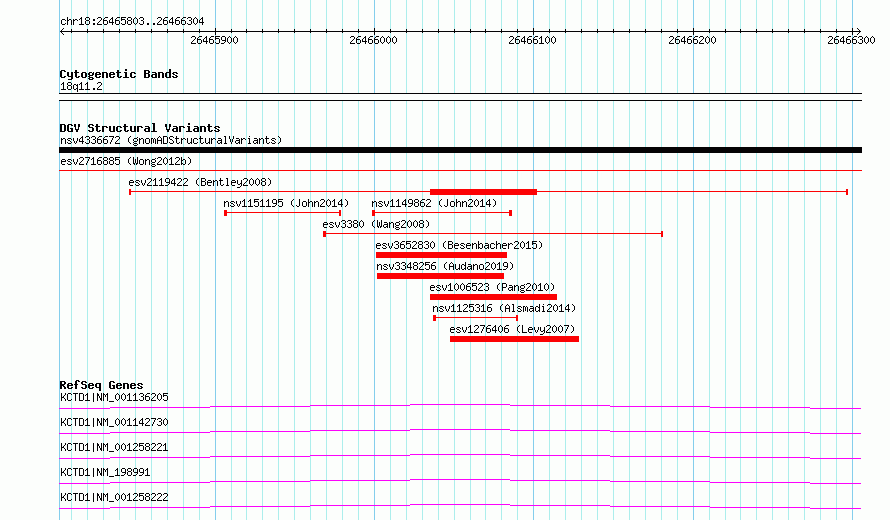Click the nsv1149862 red variant line

click(442, 213)
